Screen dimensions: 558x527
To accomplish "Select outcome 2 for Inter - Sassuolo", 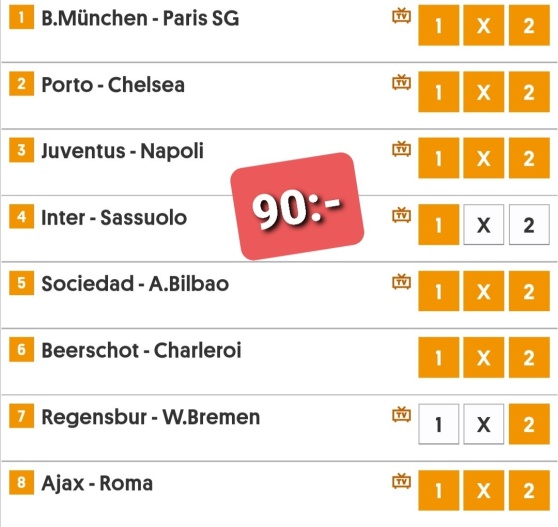I will (x=529, y=225).
